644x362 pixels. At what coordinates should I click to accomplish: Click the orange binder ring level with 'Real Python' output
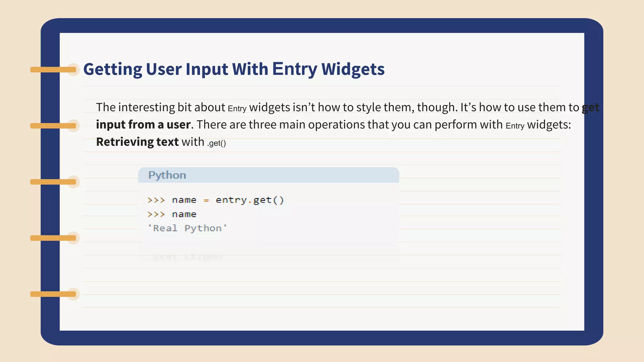coord(53,238)
